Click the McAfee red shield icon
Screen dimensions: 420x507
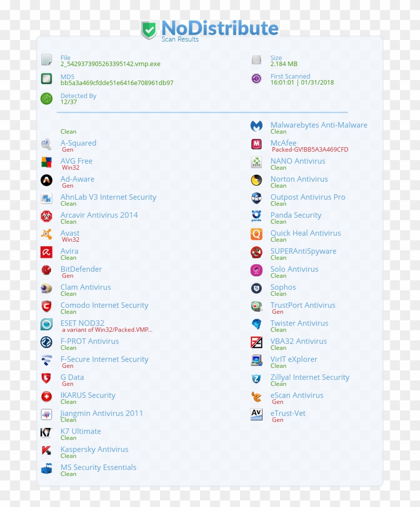(x=256, y=144)
